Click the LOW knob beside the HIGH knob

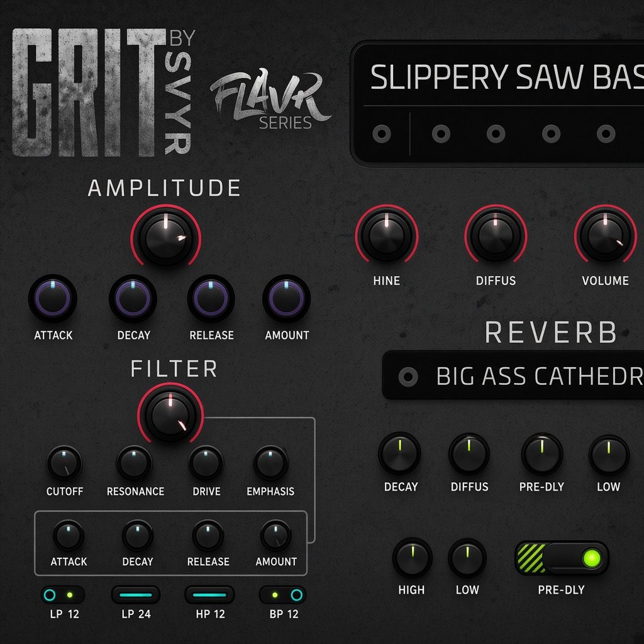tap(467, 558)
